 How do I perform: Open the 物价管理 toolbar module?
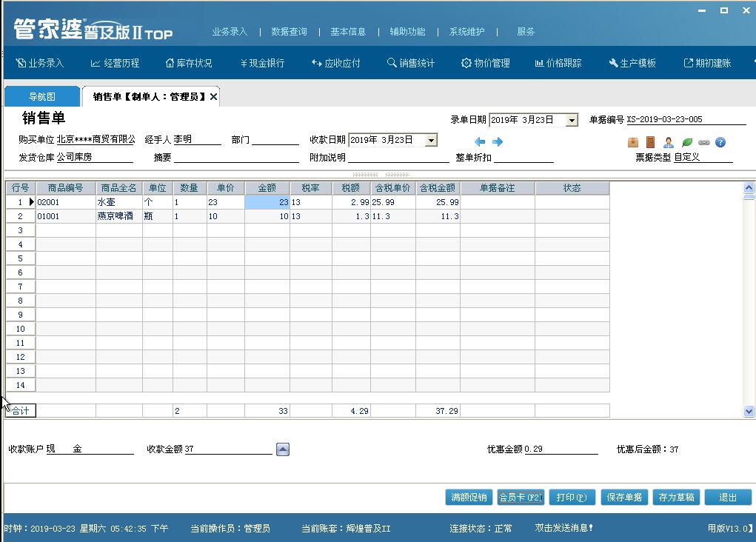(485, 62)
